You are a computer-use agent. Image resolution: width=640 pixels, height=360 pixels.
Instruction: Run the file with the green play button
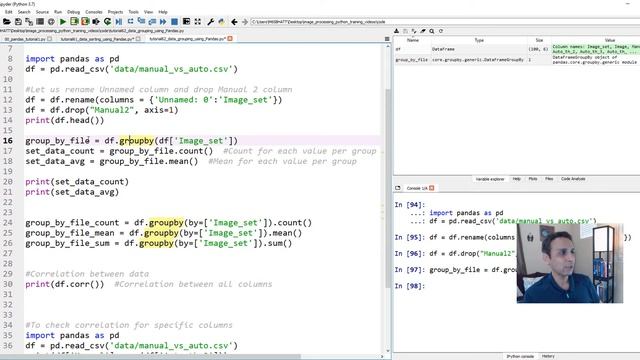(x=63, y=22)
